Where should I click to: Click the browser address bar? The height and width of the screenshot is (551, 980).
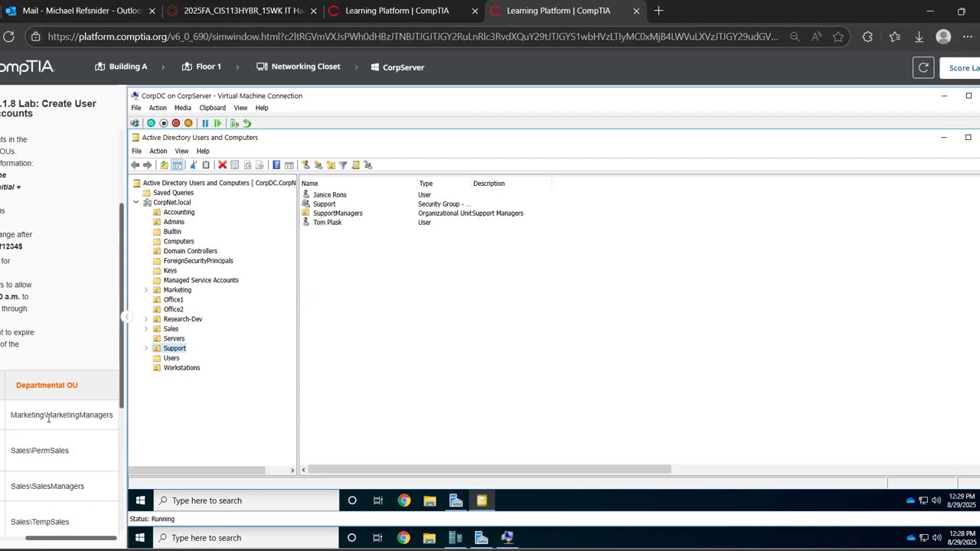[x=413, y=37]
